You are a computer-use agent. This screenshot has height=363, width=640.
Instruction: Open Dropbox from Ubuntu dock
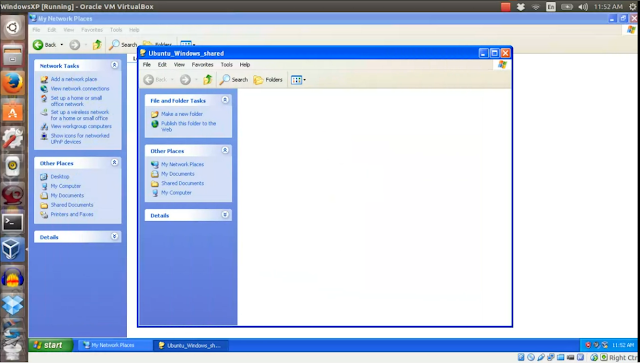pyautogui.click(x=13, y=305)
